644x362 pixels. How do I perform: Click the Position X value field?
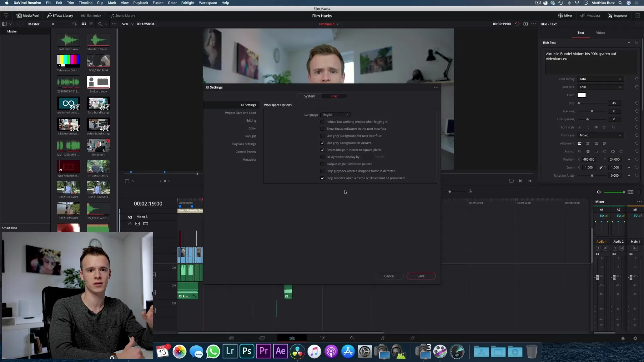(x=589, y=160)
